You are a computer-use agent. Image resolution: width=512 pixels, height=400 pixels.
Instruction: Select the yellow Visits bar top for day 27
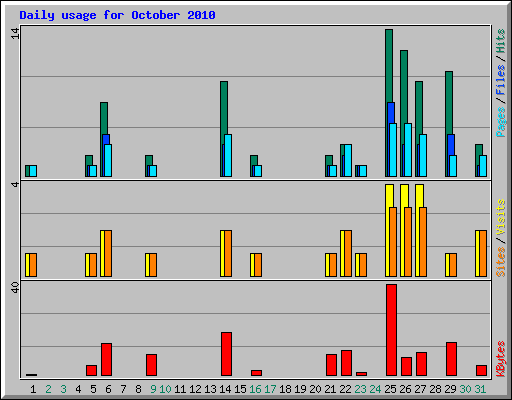click(x=420, y=195)
